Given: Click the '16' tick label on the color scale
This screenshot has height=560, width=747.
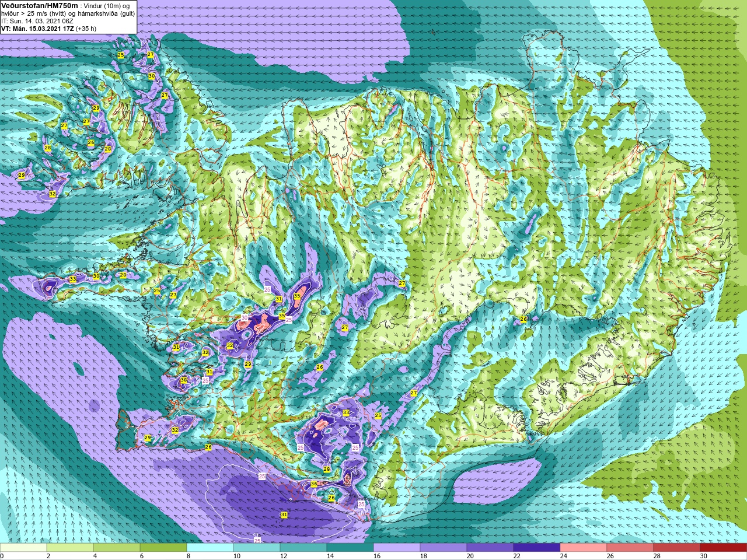Looking at the screenshot, I should coord(377,556).
